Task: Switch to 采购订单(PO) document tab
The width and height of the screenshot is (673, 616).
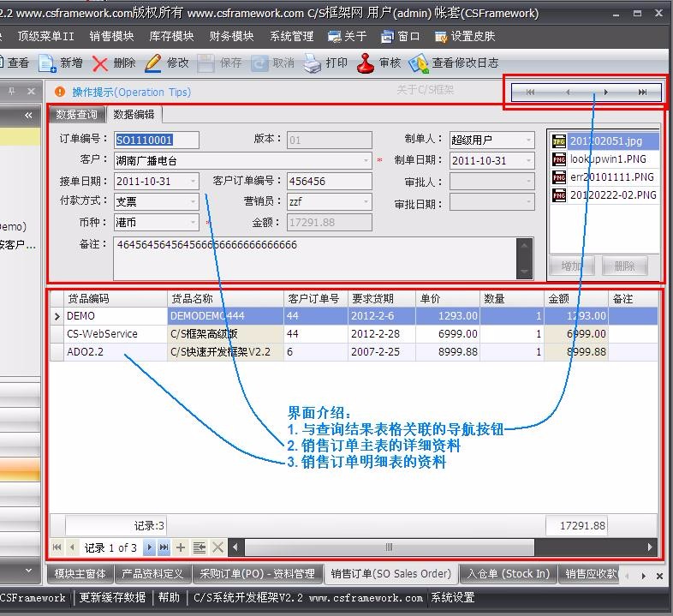Action: pos(257,574)
